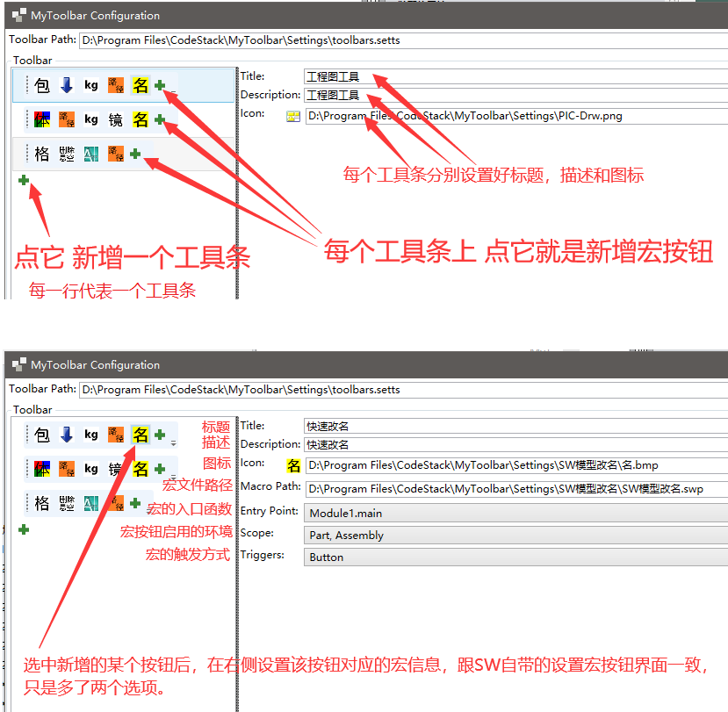This screenshot has height=712, width=728.
Task: Select blue down-arrow icon in upper window's first toolbar
Action: [67, 85]
